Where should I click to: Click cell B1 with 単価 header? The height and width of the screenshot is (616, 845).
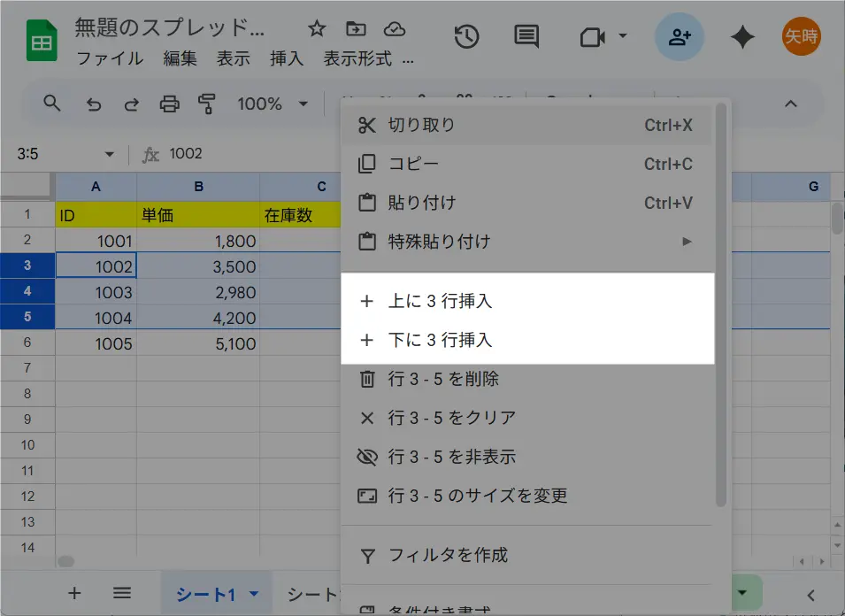(198, 215)
